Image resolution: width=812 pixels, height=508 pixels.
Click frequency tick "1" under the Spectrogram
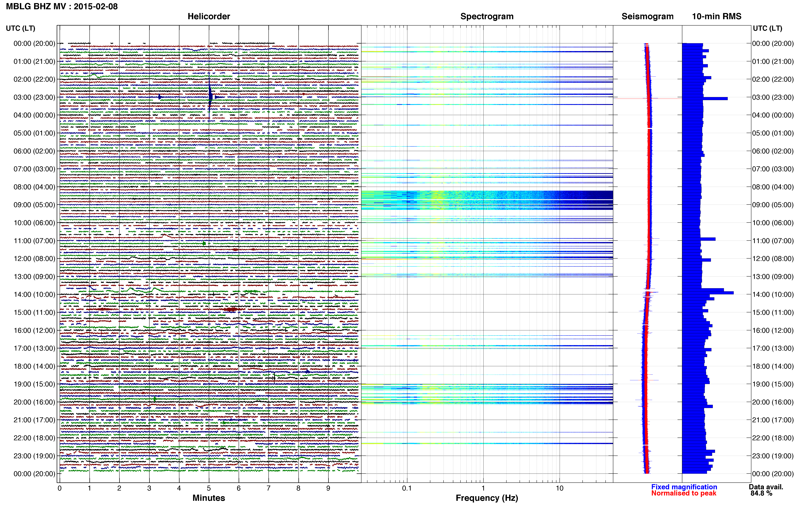coord(483,488)
